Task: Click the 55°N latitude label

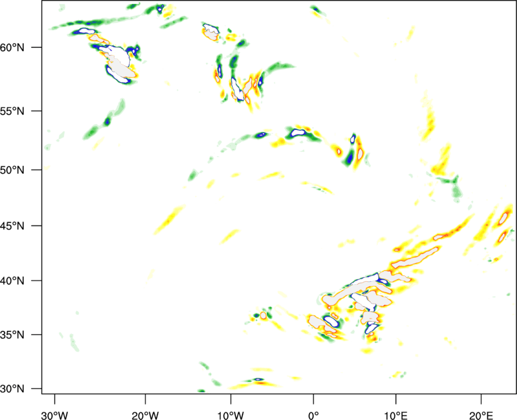Action: point(12,111)
